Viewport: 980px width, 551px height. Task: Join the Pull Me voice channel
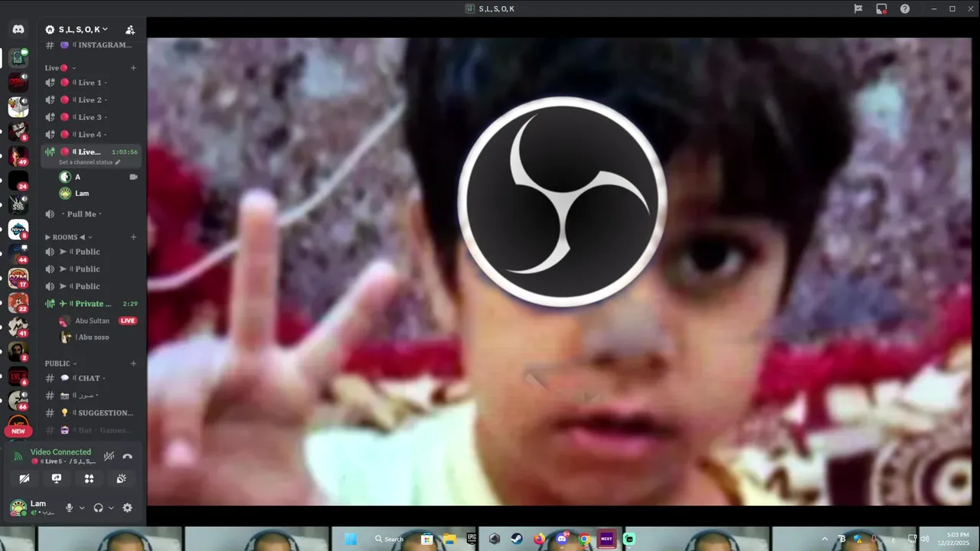(92, 214)
